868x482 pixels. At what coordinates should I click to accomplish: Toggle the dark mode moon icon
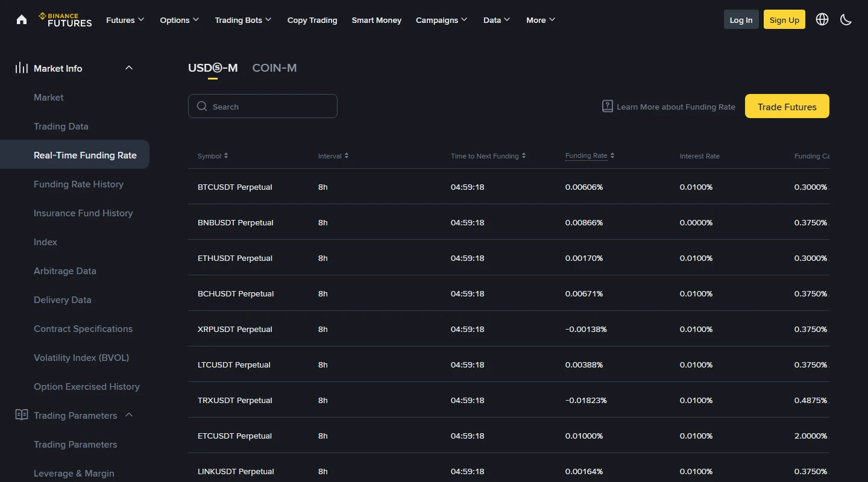coord(846,19)
